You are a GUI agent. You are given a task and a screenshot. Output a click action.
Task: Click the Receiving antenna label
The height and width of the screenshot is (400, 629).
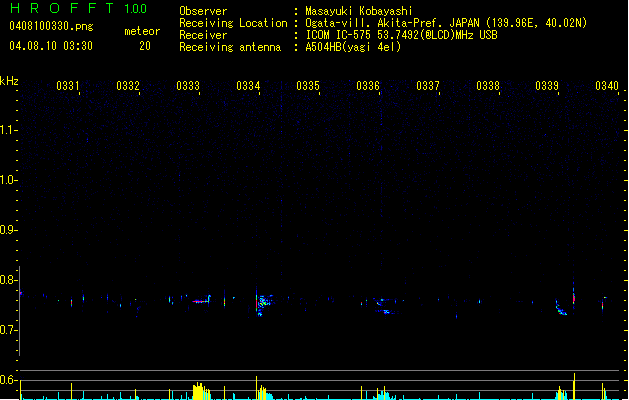point(230,47)
